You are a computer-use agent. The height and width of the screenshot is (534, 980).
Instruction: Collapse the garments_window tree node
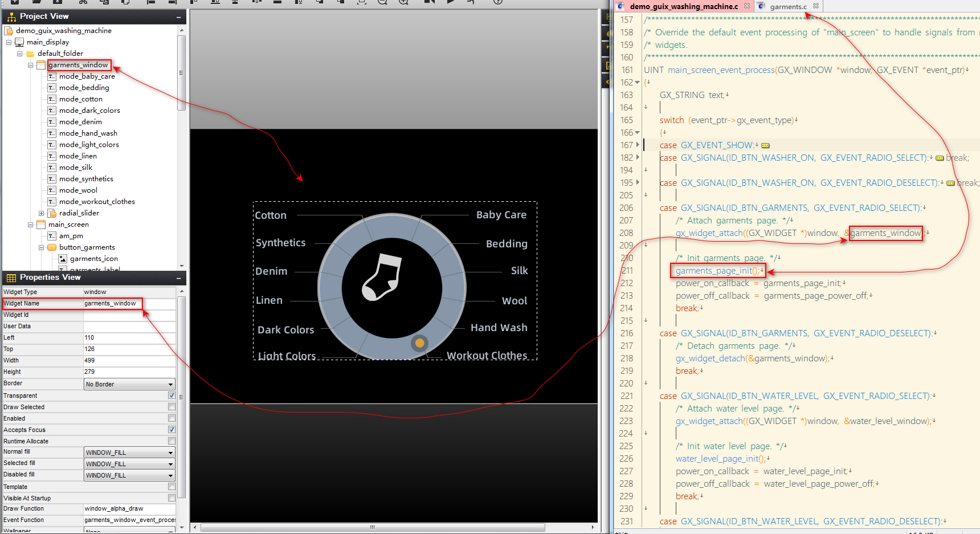30,65
